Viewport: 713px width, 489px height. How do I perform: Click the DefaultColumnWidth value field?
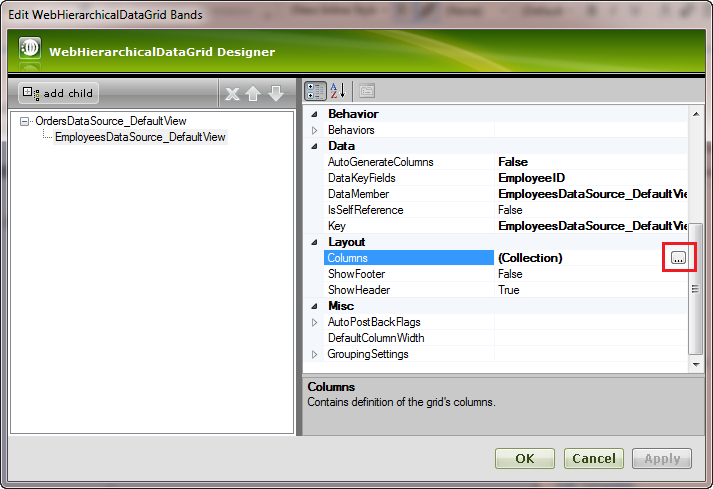(590, 338)
